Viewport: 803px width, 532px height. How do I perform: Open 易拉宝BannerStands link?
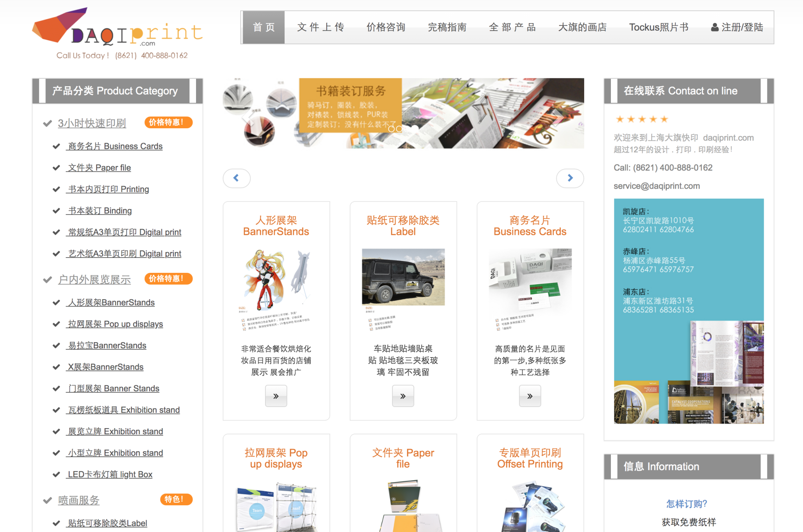pyautogui.click(x=107, y=346)
